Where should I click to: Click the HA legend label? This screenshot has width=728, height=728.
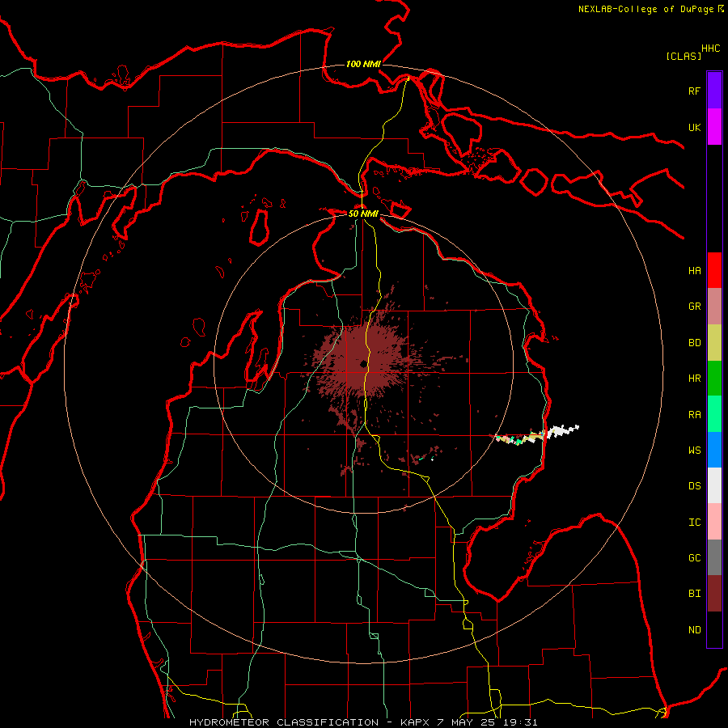(x=694, y=270)
